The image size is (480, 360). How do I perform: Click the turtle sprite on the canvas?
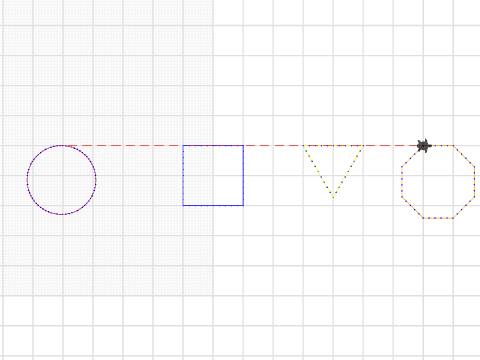[x=424, y=146]
